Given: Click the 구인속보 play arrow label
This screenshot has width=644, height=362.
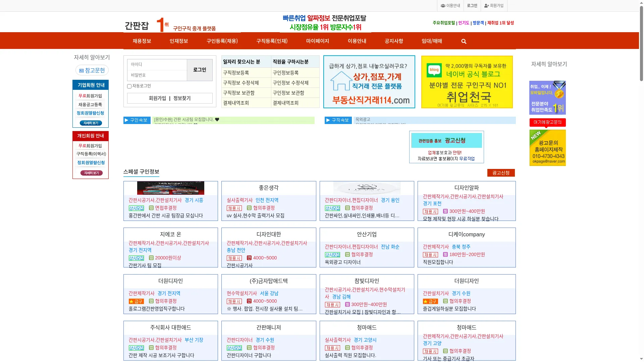Looking at the screenshot, I should 137,120.
